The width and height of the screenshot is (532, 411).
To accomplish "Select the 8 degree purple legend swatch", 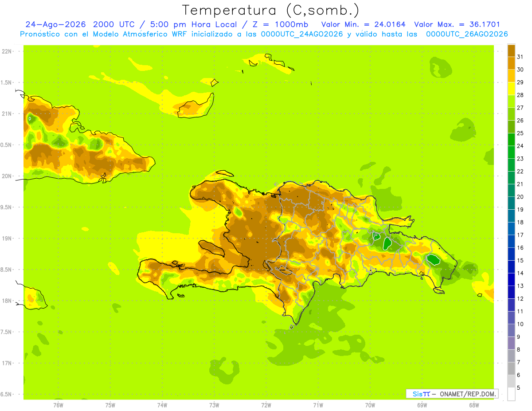I will click(511, 343).
